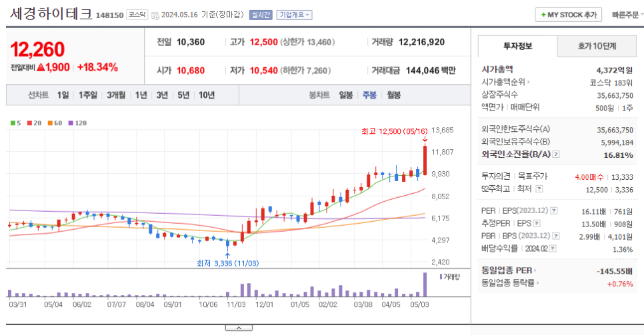644x335 pixels.
Task: Click the 동일업종 PER value -145.55배
Action: pyautogui.click(x=615, y=271)
